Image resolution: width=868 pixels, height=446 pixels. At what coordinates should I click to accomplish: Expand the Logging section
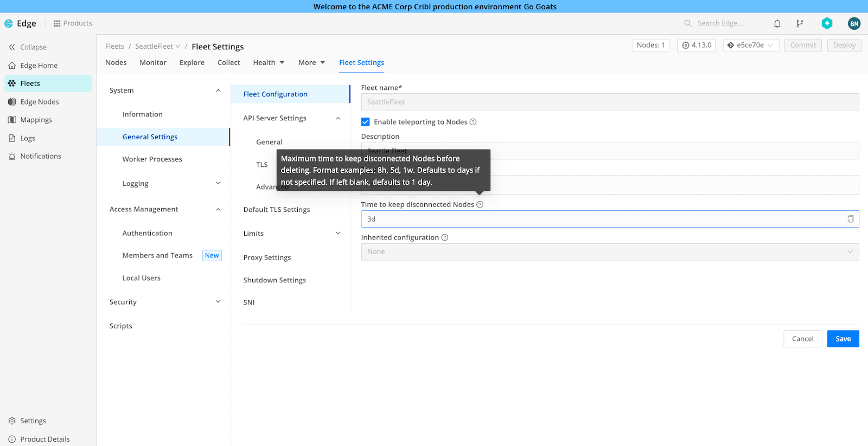pos(218,183)
